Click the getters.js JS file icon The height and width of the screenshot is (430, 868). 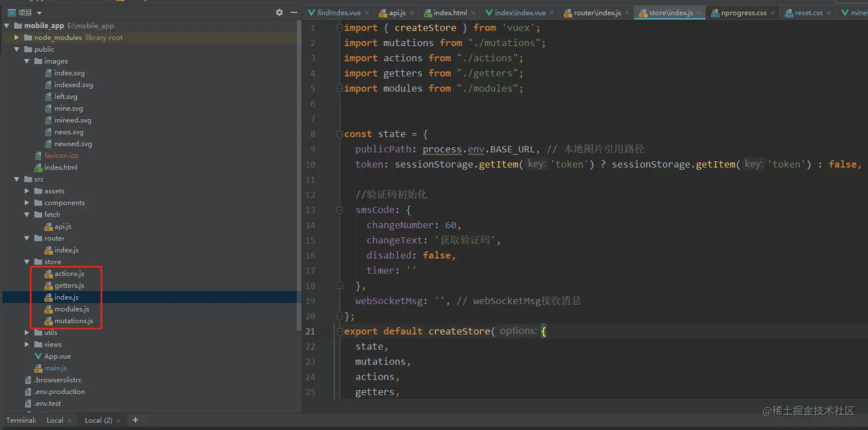[48, 285]
